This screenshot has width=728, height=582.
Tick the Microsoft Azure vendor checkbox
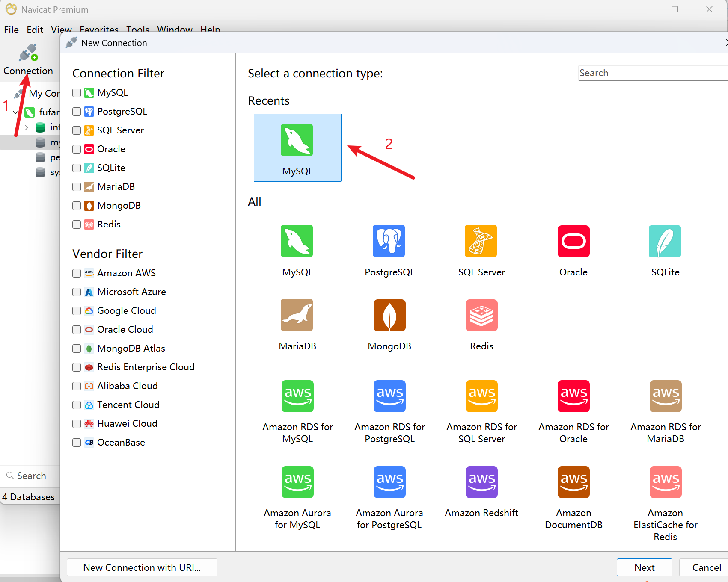tap(77, 292)
